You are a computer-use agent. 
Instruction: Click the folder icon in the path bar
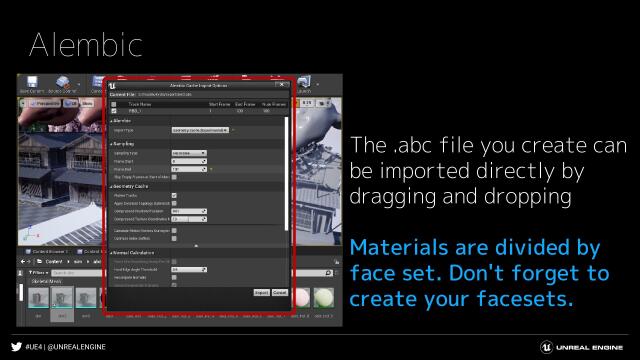click(x=40, y=262)
